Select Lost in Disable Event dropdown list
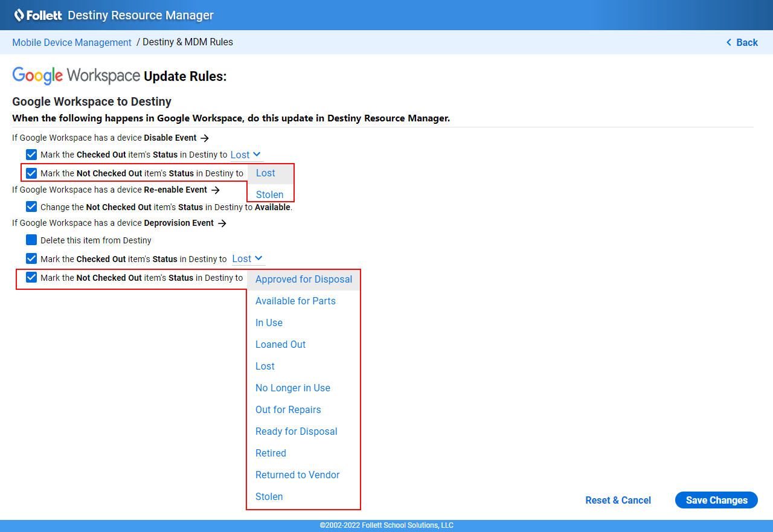Viewport: 773px width, 532px height. (x=271, y=173)
